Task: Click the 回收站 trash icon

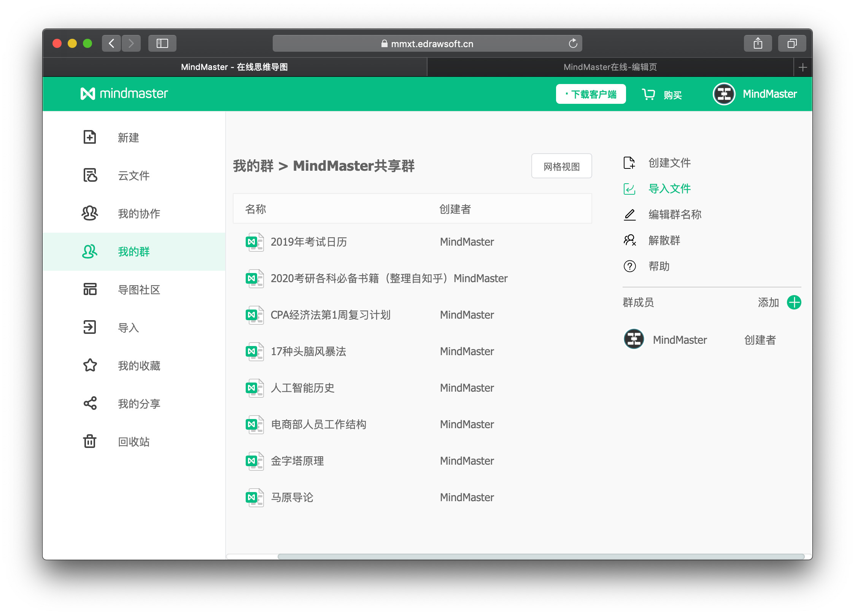Action: 90,441
